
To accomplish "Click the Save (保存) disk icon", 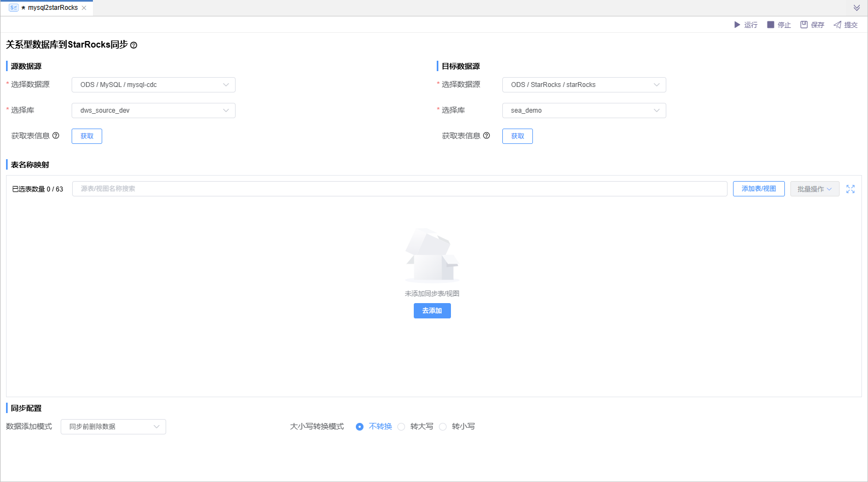I will [x=804, y=25].
